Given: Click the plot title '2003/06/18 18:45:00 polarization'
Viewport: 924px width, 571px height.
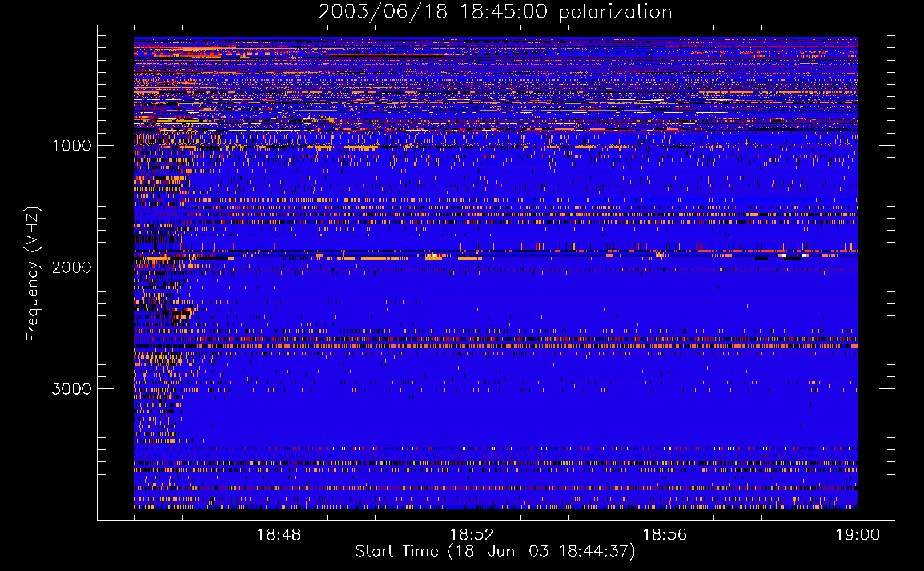Looking at the screenshot, I should tap(495, 12).
